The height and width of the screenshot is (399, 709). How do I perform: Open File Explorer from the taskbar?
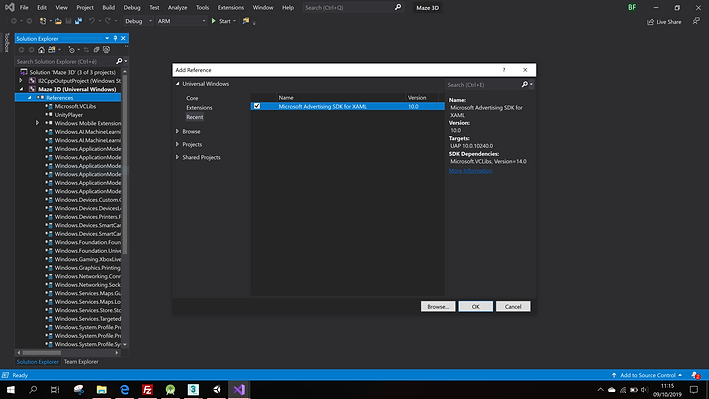[x=102, y=390]
